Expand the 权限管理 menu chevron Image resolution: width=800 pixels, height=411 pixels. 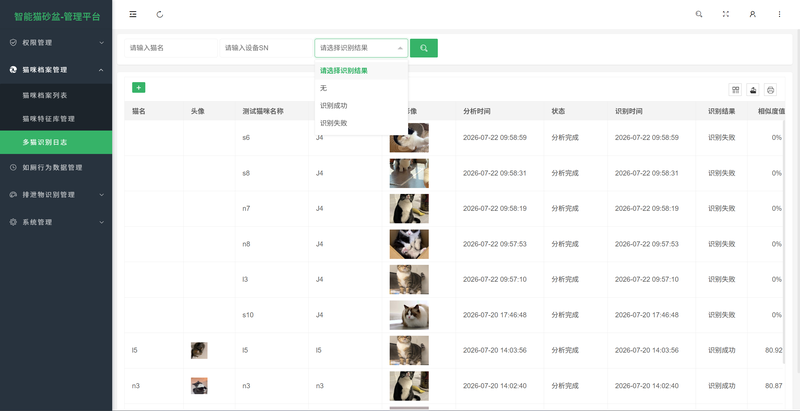click(101, 42)
